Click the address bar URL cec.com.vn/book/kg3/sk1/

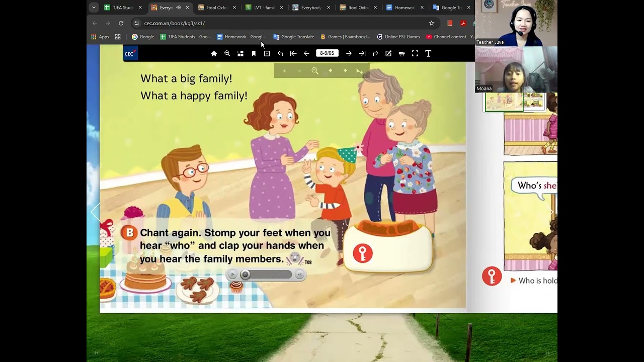pos(174,23)
